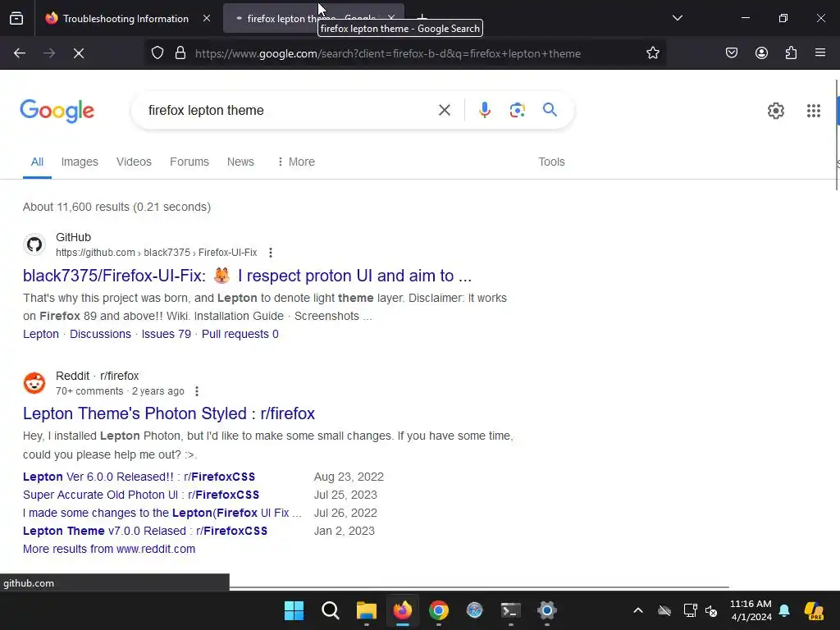Close Troubleshooting Information tab
840x630 pixels.
click(x=206, y=18)
